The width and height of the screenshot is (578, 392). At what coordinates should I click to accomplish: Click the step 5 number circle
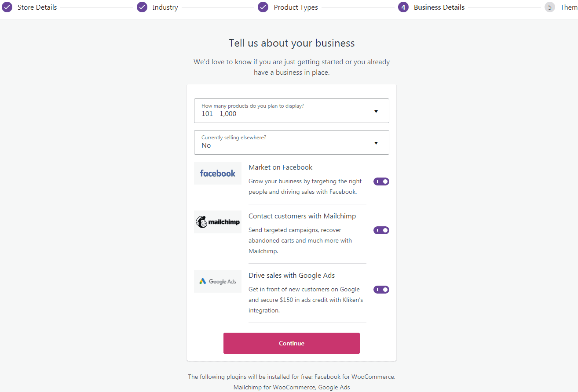coord(549,7)
